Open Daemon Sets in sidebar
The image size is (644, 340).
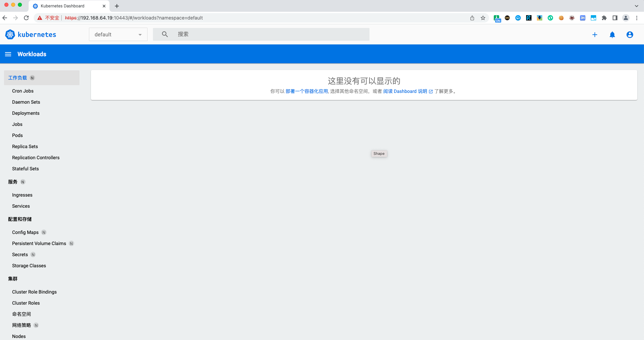click(x=26, y=102)
